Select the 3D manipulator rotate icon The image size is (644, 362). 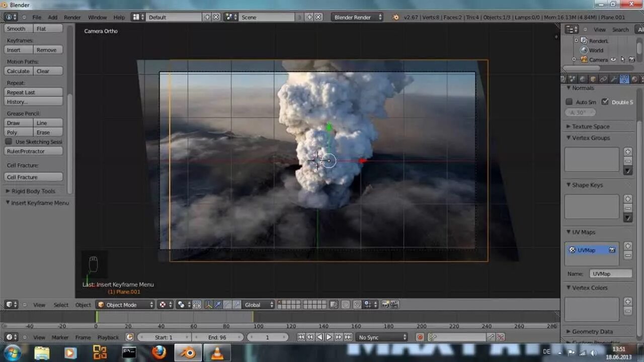tap(226, 304)
